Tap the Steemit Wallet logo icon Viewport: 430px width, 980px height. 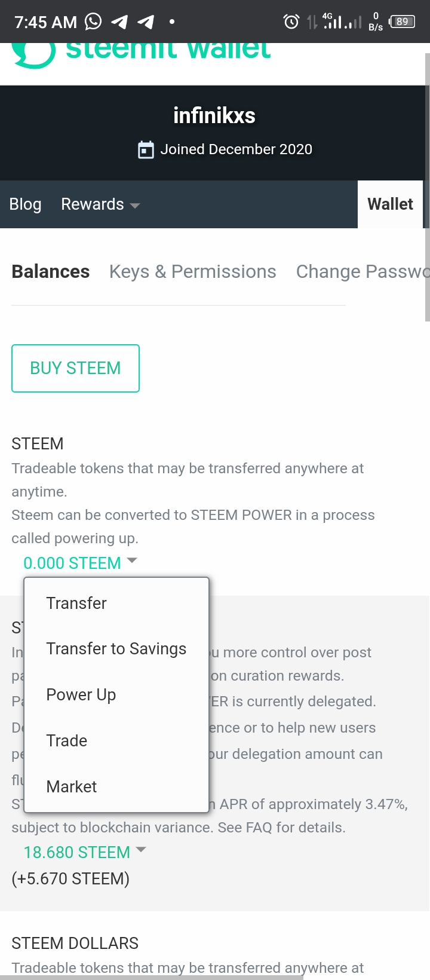point(33,55)
